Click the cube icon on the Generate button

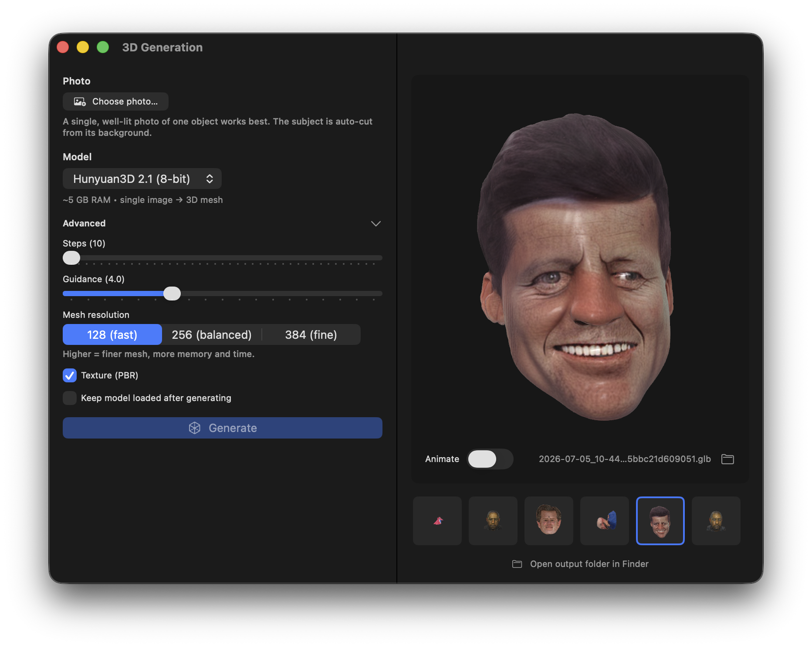pyautogui.click(x=195, y=428)
